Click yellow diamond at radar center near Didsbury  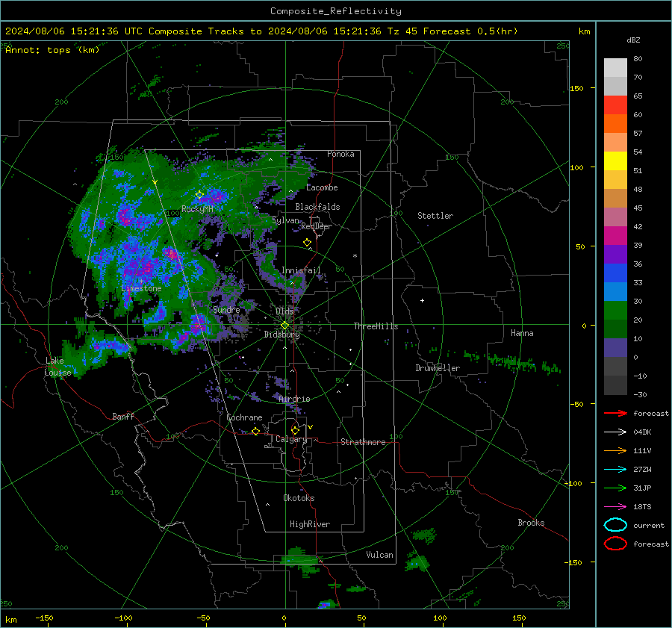pyautogui.click(x=284, y=326)
